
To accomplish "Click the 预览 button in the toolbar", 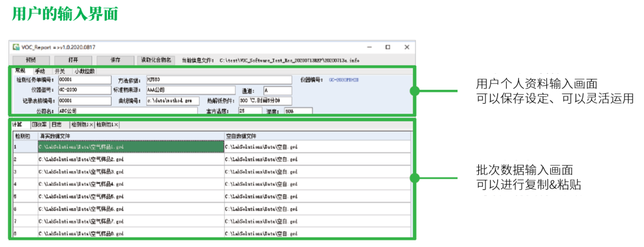I will coord(30,60).
